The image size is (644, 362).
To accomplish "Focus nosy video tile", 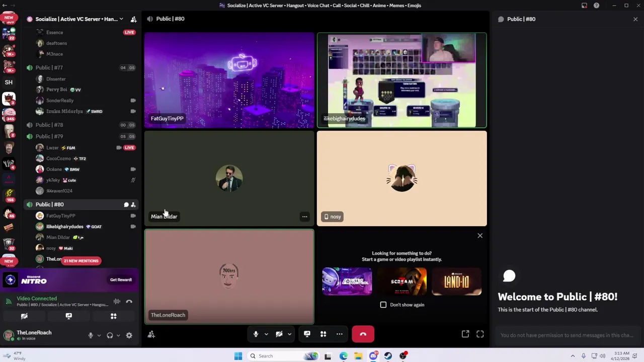I will pos(401,178).
